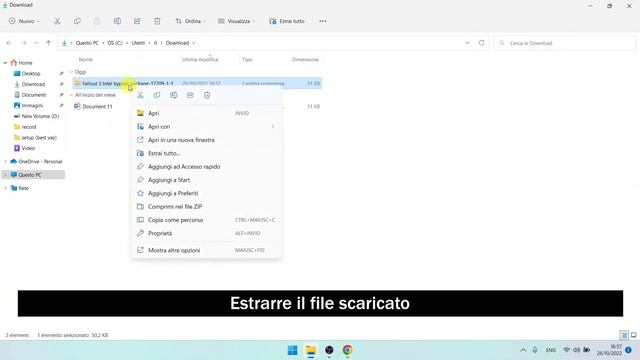The image size is (640, 360).
Task: Open Desktop in the sidebar
Action: (31, 73)
